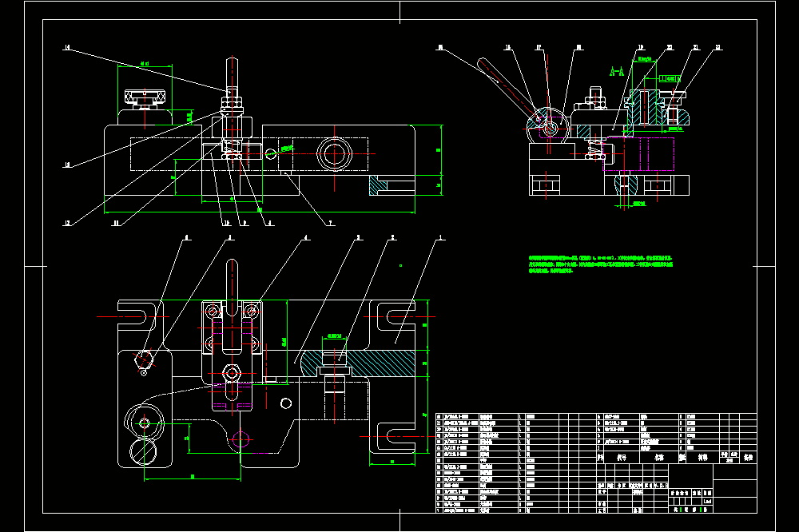Click the Lzd cell in the title block
Image resolution: width=799 pixels, height=532 pixels.
707,502
